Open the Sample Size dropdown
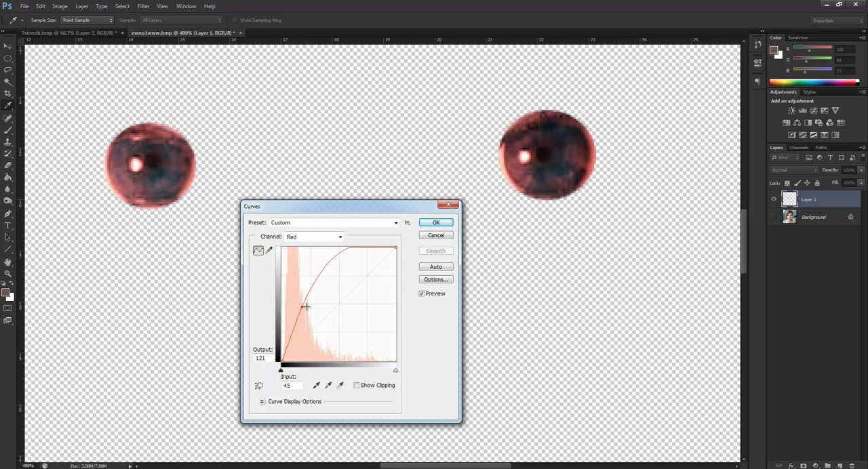 (x=87, y=20)
